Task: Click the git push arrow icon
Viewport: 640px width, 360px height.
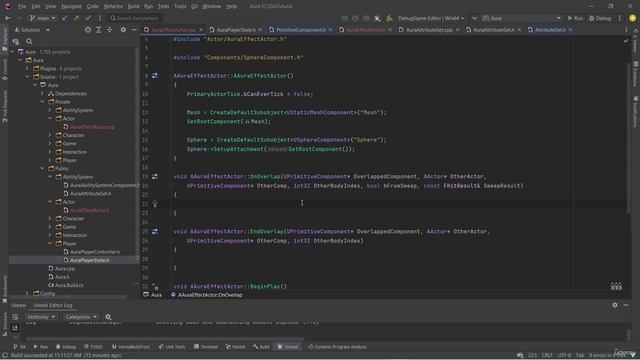Action: coord(76,18)
